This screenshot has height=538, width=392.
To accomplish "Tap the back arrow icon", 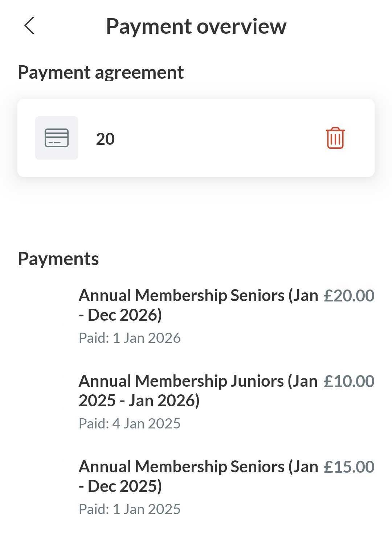I will pyautogui.click(x=29, y=26).
